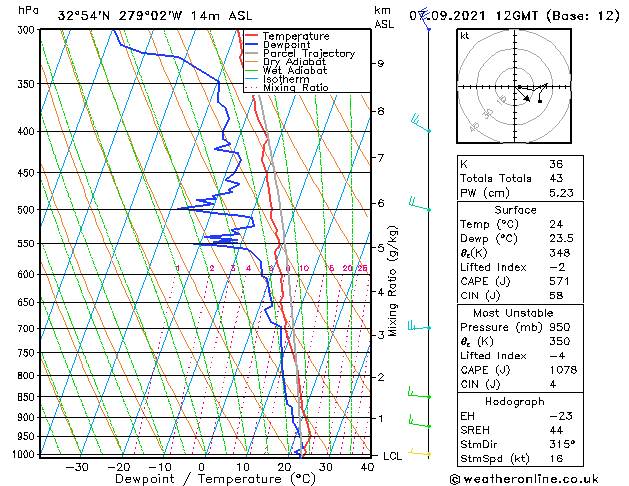Click the 'kt' label in the hodograph
Screen dimensions: 629x486
pyautogui.click(x=465, y=35)
